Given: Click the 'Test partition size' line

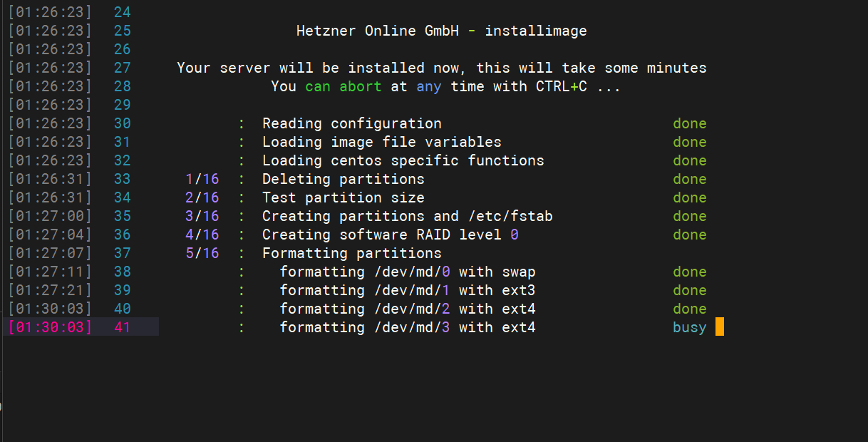Looking at the screenshot, I should coord(343,197).
